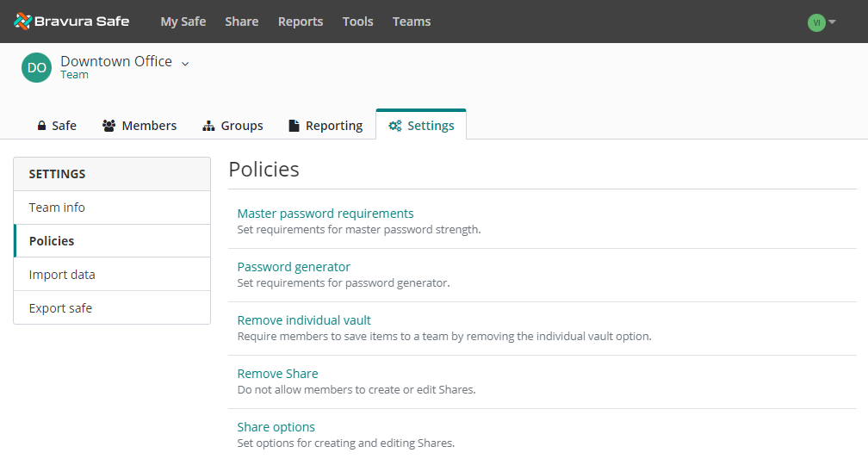This screenshot has width=868, height=465.
Task: Switch to the Reporting tab
Action: click(325, 126)
